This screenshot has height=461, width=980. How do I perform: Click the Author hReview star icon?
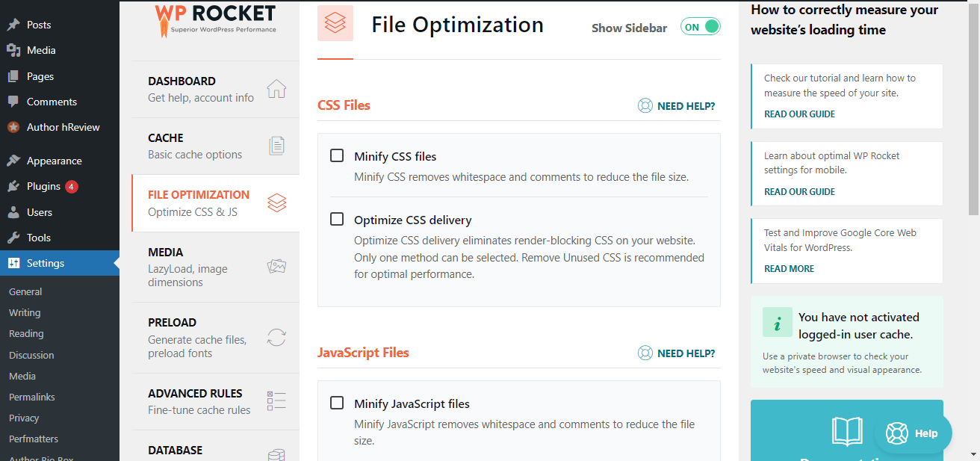(x=13, y=127)
